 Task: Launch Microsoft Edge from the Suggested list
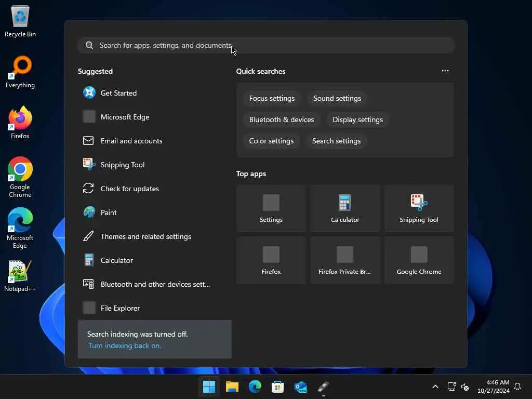(154, 117)
